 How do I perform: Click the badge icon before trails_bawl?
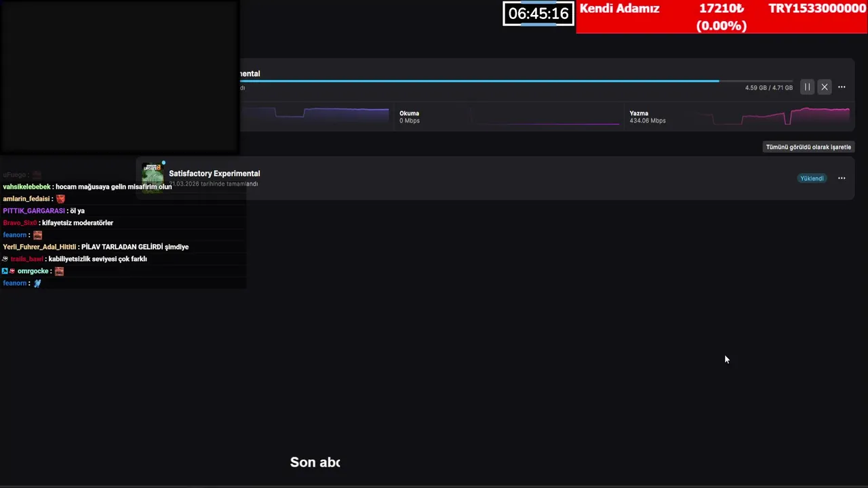coord(5,259)
